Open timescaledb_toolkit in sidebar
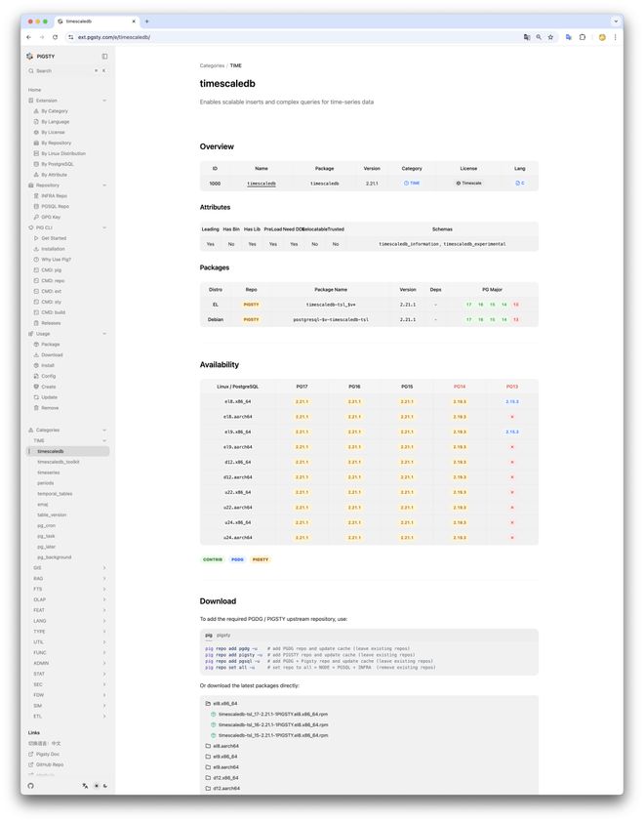The width and height of the screenshot is (644, 822). [x=59, y=462]
